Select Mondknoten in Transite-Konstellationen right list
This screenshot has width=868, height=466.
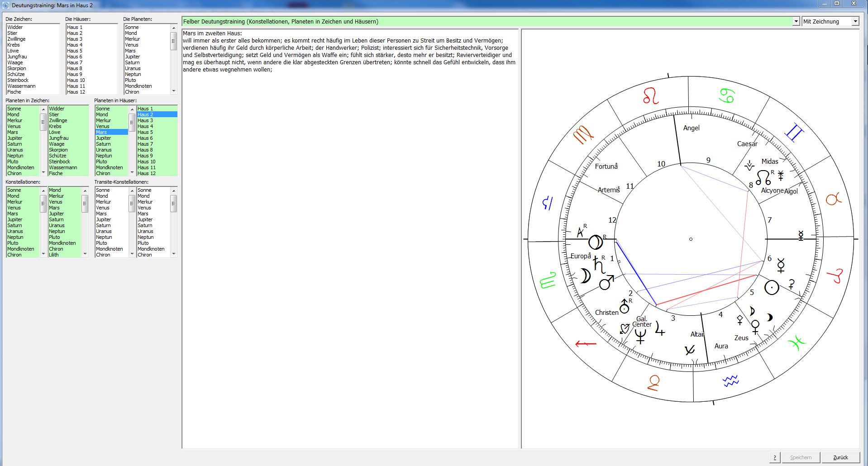(x=153, y=249)
